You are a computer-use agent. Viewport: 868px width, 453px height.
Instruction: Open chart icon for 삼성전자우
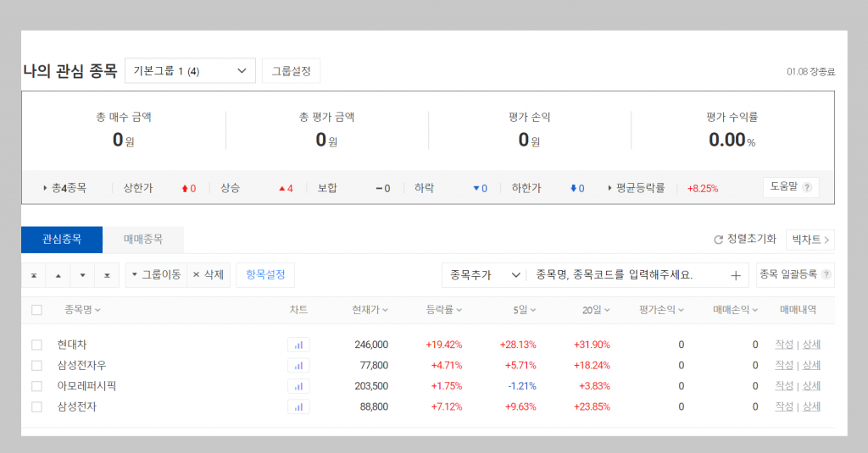[298, 366]
